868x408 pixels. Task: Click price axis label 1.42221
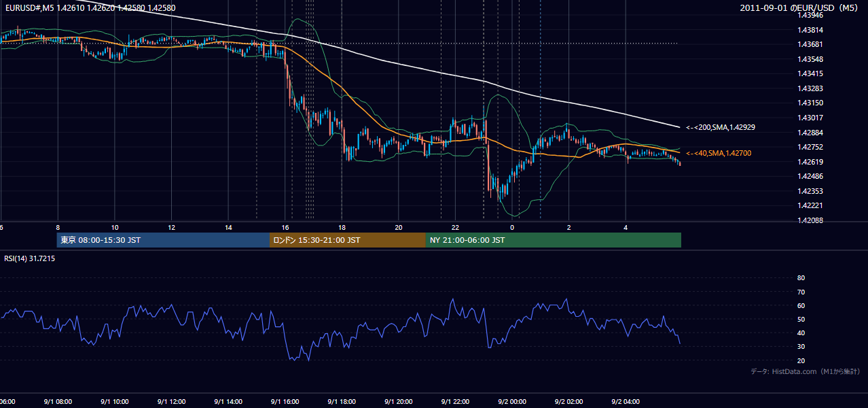pos(810,205)
